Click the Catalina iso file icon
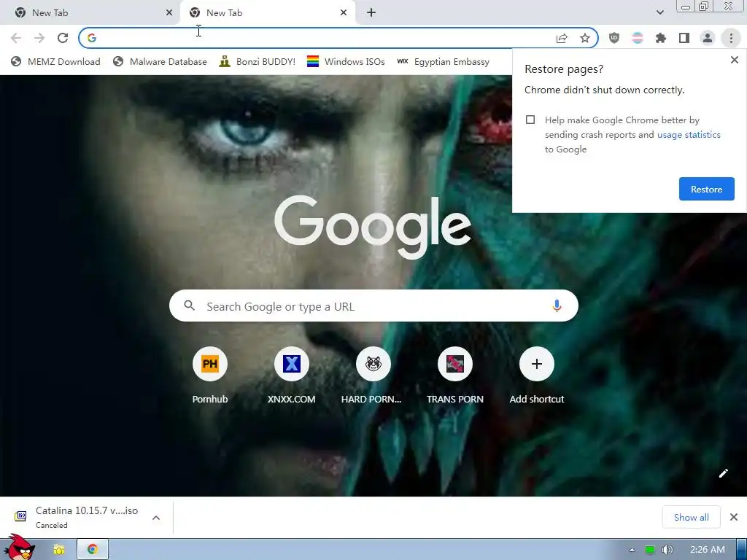The width and height of the screenshot is (747, 560). pyautogui.click(x=20, y=516)
